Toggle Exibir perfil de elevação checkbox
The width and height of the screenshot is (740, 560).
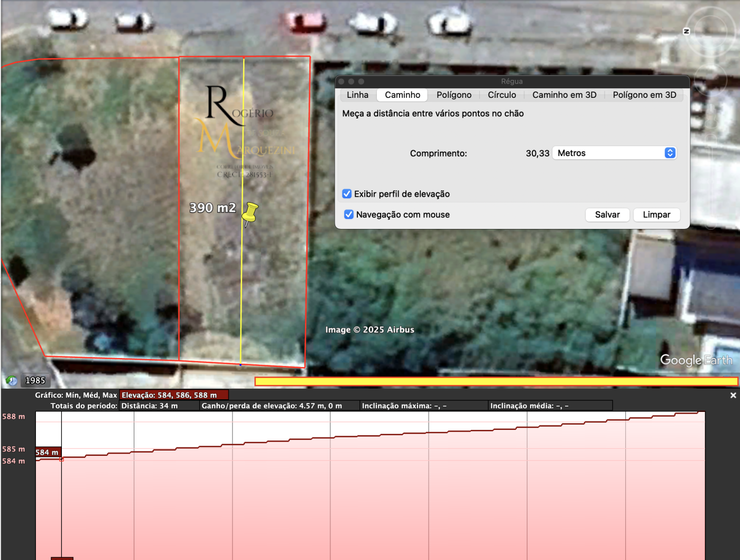click(x=347, y=194)
